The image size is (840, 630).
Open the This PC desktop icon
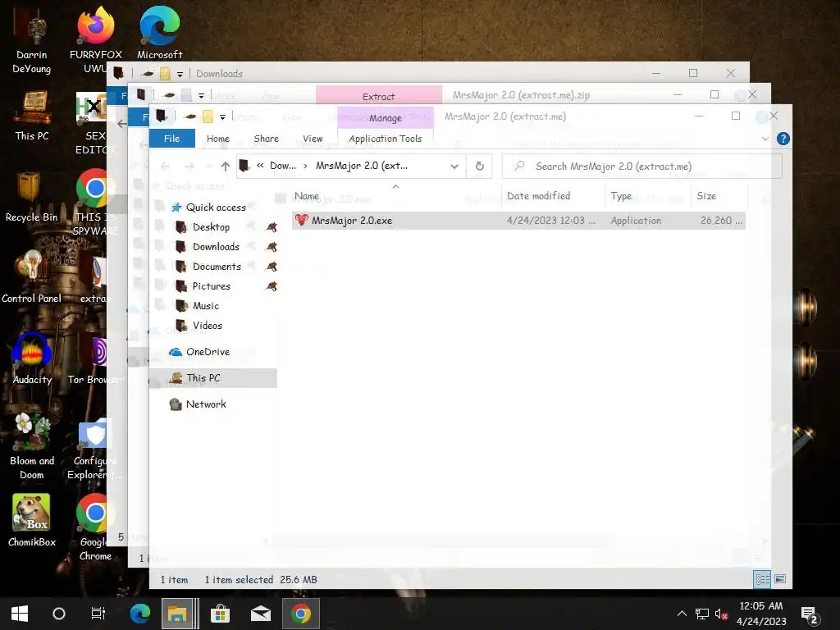(x=32, y=116)
